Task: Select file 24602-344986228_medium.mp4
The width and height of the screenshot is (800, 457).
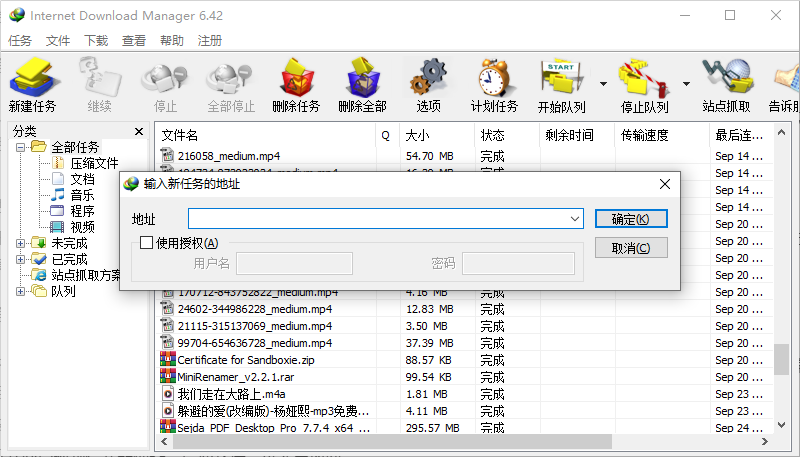Action: point(255,309)
